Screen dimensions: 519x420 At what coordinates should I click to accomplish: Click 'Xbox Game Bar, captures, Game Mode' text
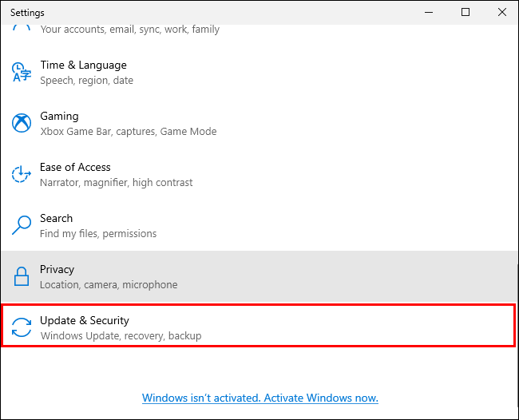pyautogui.click(x=128, y=131)
